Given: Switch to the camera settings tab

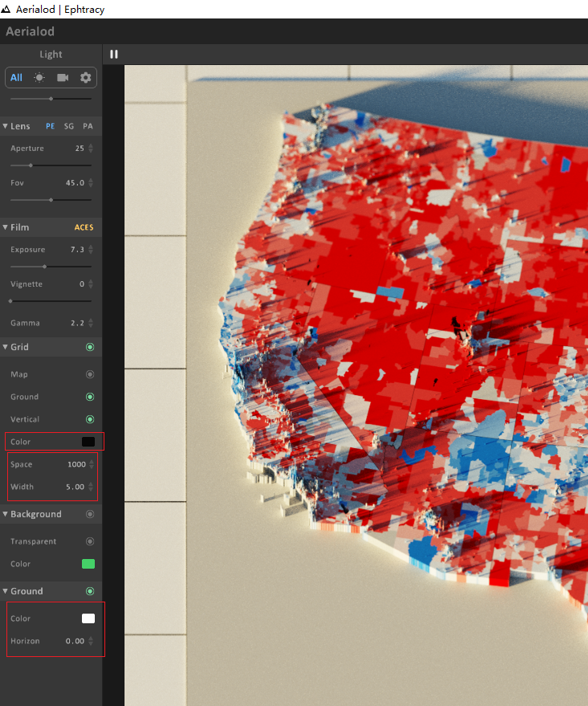Looking at the screenshot, I should point(63,78).
